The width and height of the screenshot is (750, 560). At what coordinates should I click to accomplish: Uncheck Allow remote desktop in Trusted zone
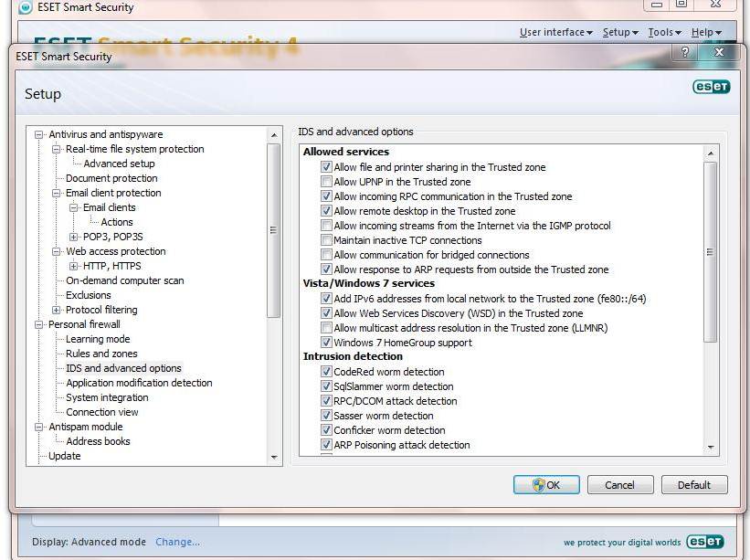(326, 211)
